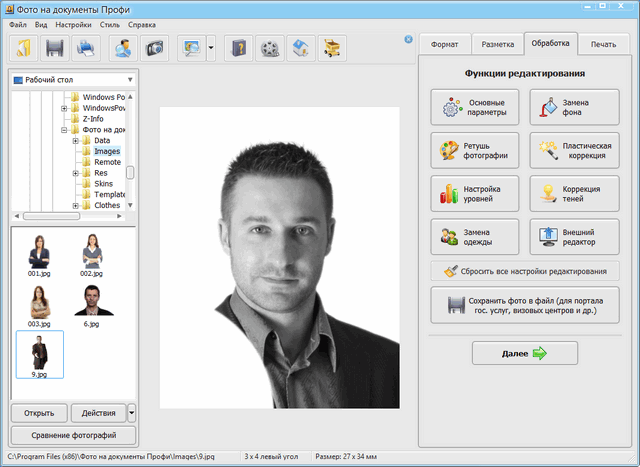Open Настройка уровней function
Screen dimensions: 640x467
475,194
